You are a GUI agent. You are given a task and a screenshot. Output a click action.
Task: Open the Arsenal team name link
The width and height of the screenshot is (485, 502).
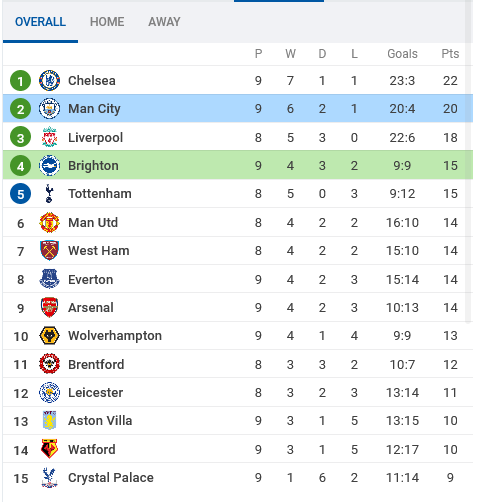(91, 308)
